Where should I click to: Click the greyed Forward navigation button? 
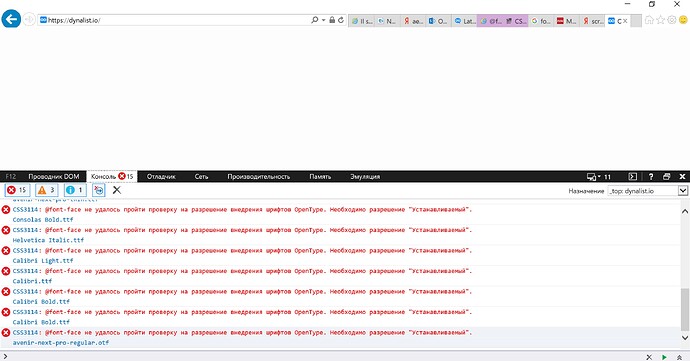tap(29, 20)
